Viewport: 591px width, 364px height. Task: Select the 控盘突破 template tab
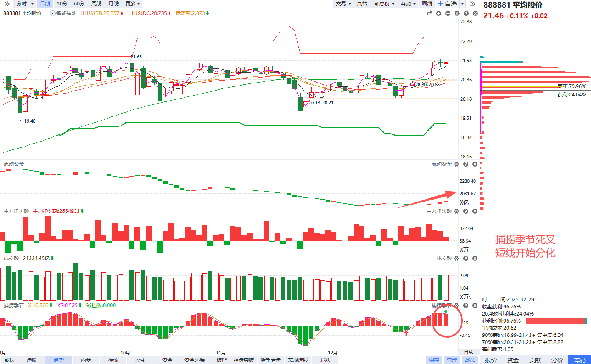point(244,360)
